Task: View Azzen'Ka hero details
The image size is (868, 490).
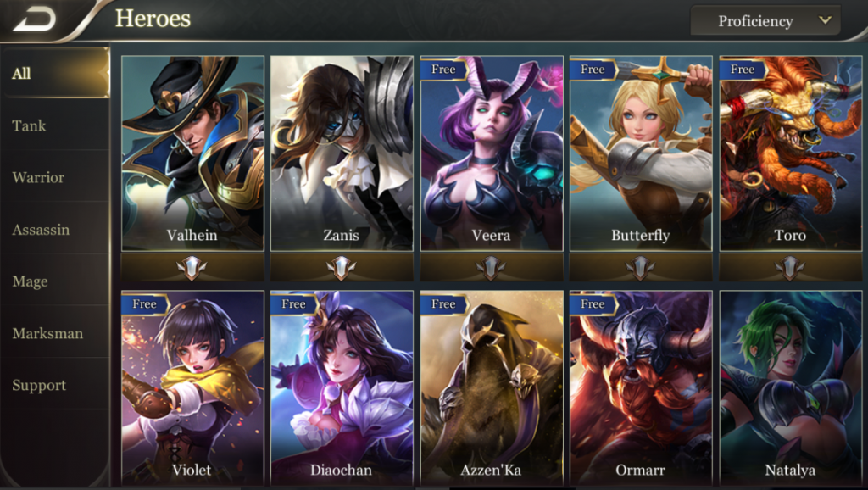Action: coord(491,388)
